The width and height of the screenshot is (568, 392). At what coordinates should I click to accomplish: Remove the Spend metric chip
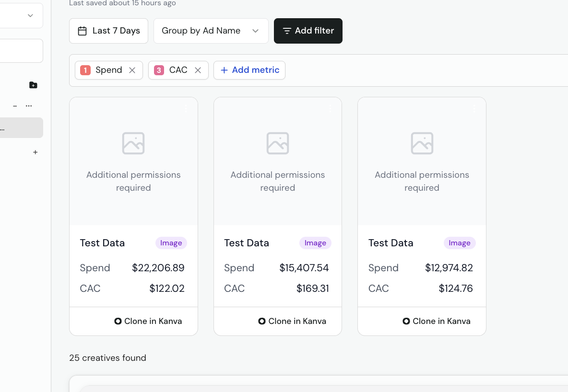click(132, 70)
